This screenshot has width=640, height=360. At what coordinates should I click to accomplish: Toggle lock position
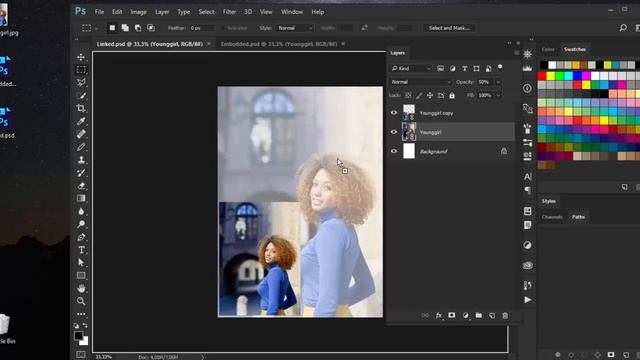430,95
